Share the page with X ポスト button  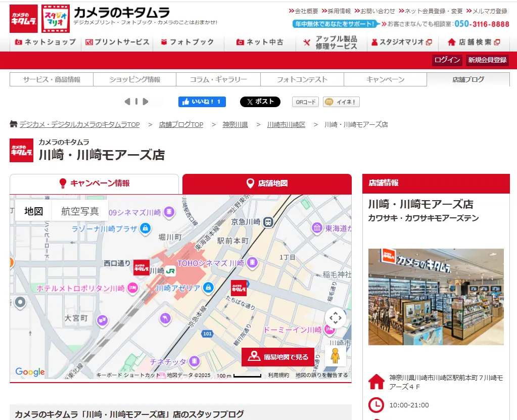[260, 102]
